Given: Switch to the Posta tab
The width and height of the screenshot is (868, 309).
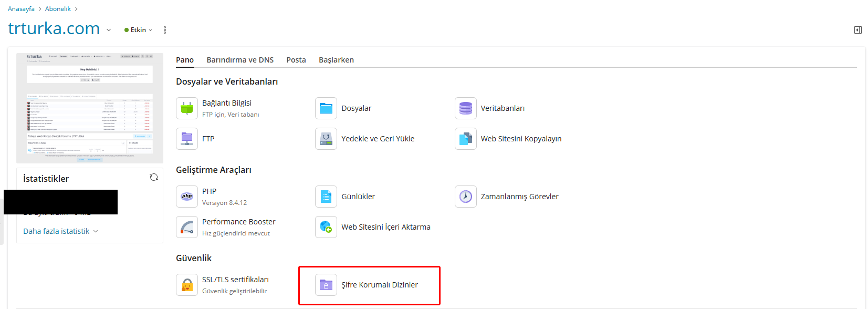Looking at the screenshot, I should point(296,60).
